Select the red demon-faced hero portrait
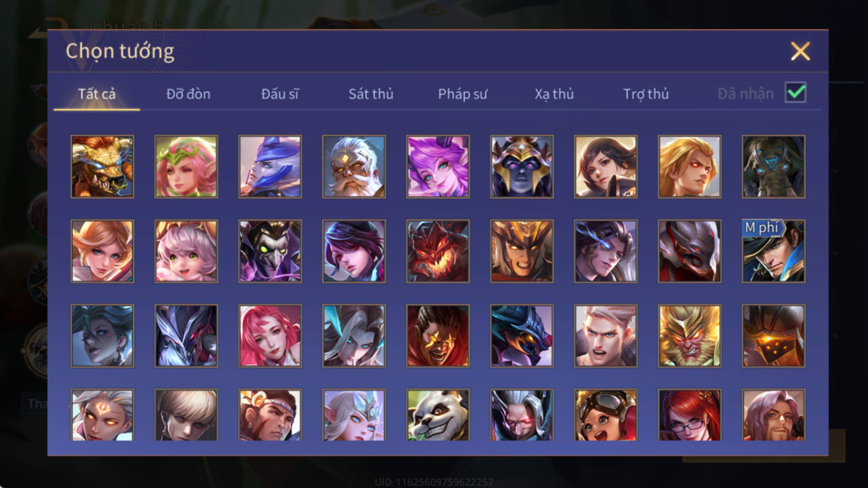The width and height of the screenshot is (868, 488). (x=438, y=251)
